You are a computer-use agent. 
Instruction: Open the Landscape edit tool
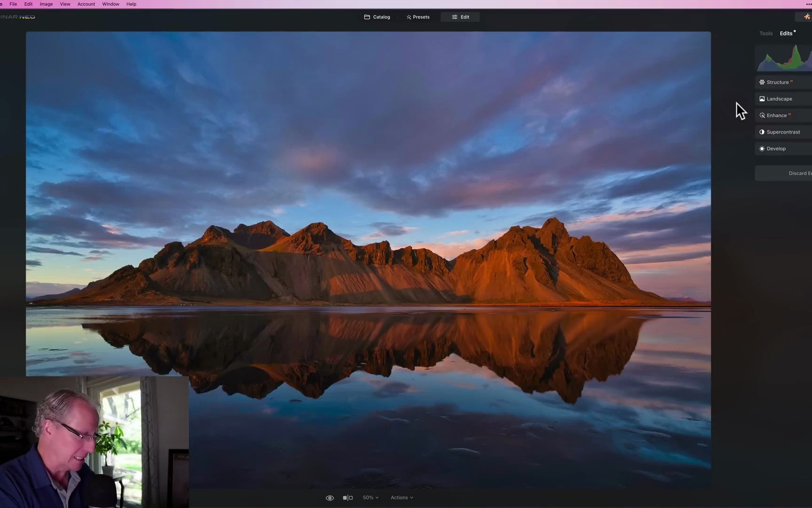tap(762, 99)
